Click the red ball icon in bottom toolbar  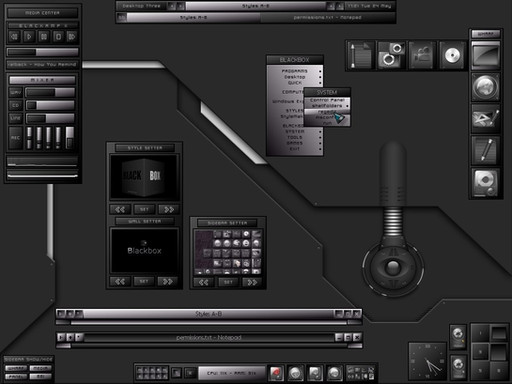click(x=276, y=373)
